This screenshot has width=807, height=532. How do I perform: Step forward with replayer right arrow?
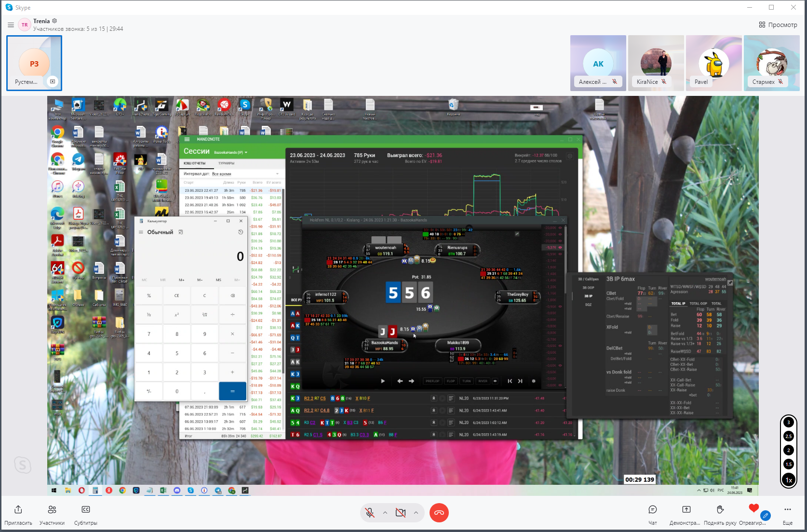[x=411, y=381]
